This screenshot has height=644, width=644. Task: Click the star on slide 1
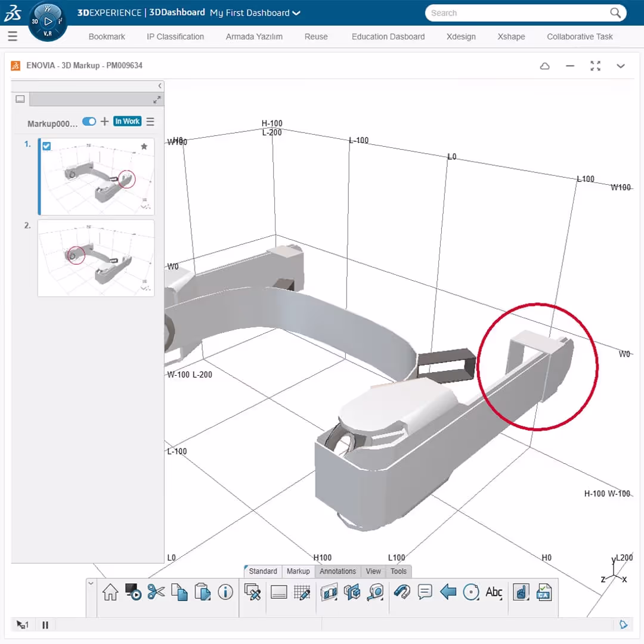point(144,146)
